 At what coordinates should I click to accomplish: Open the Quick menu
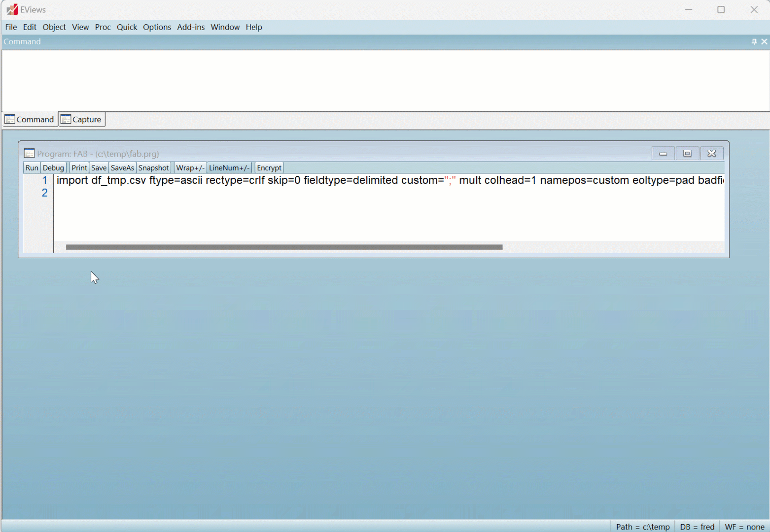point(127,27)
